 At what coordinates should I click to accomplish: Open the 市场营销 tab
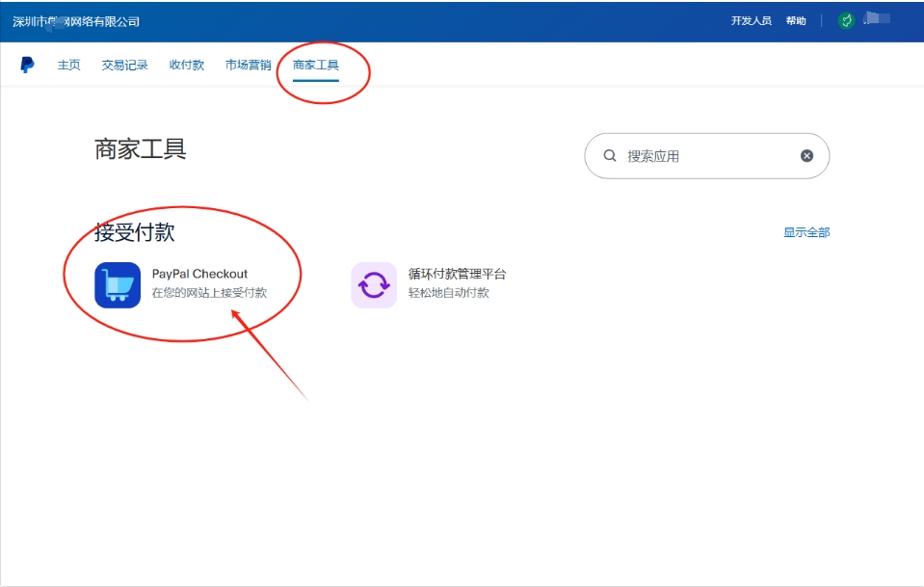pos(248,65)
